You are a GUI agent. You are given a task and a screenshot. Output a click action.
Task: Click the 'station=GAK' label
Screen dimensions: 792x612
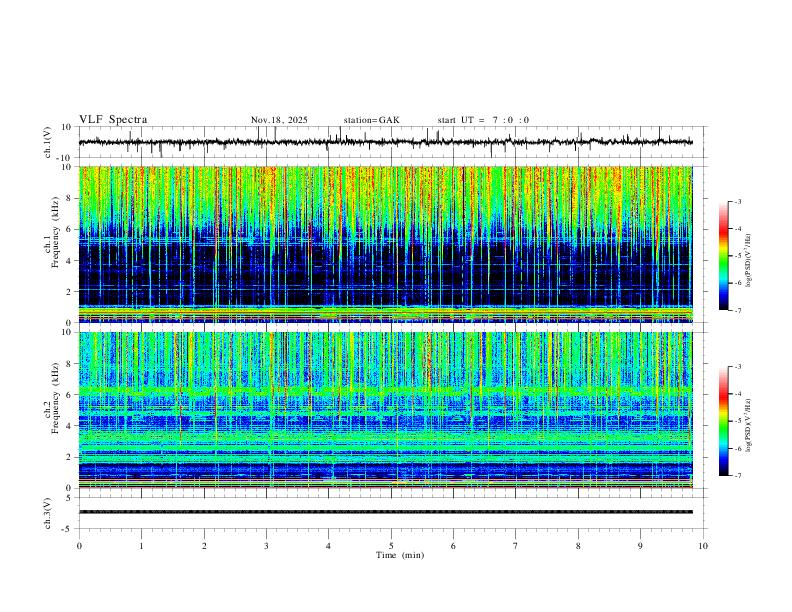click(371, 120)
